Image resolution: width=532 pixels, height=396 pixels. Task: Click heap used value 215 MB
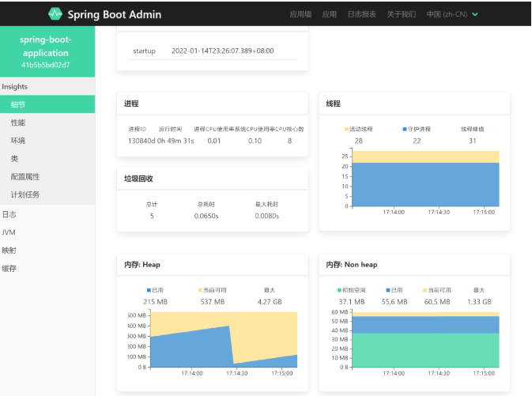(156, 302)
